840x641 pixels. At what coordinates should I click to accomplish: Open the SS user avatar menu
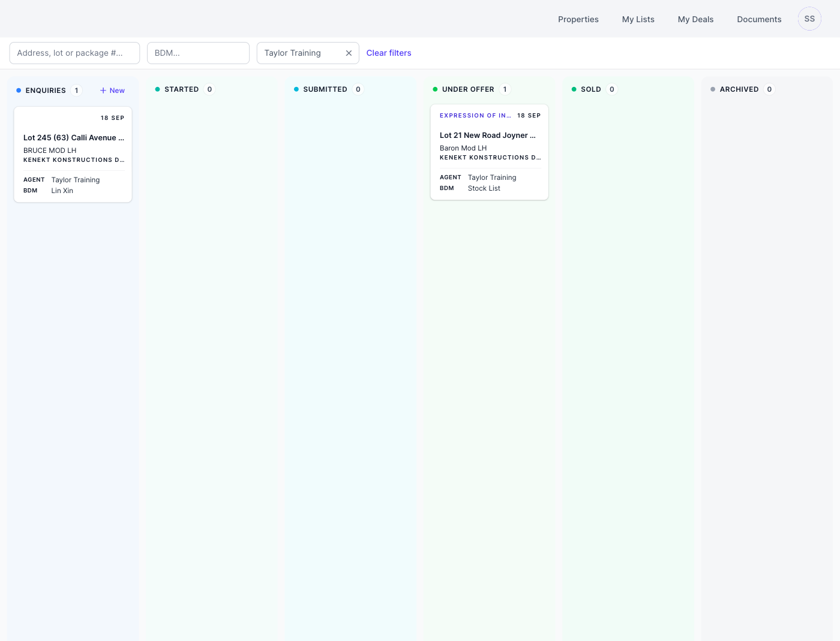809,19
